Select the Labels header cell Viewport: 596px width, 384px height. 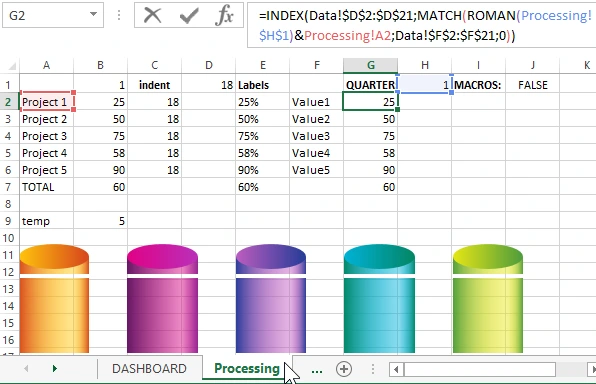click(x=263, y=85)
